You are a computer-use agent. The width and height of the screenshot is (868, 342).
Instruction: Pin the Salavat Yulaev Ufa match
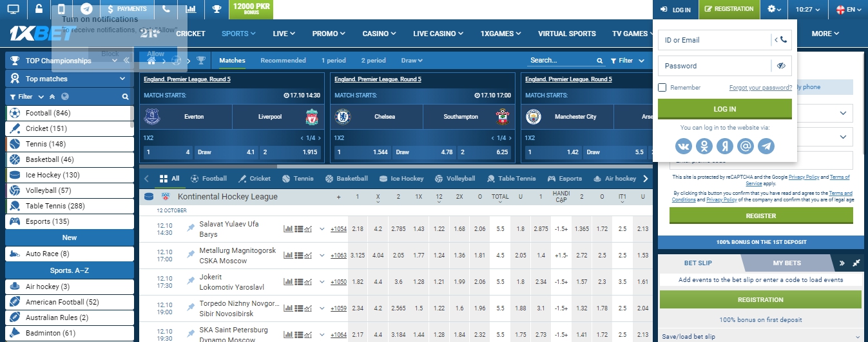tap(191, 228)
